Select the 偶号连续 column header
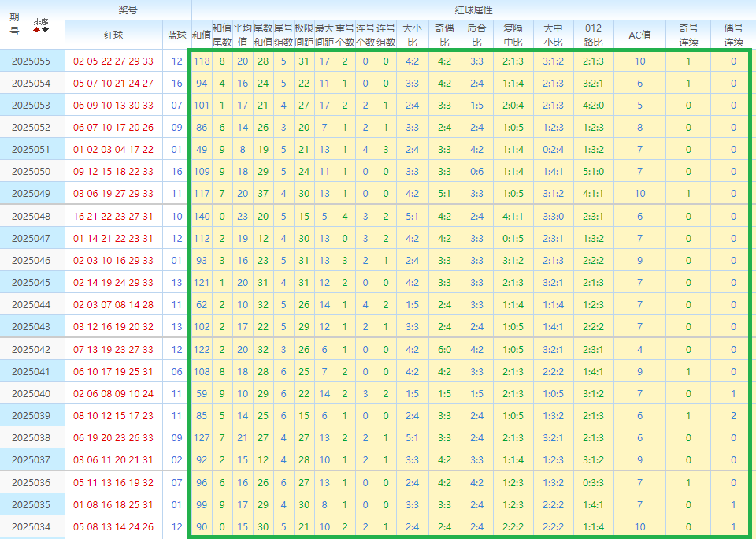Image resolution: width=756 pixels, height=539 pixels. [x=733, y=35]
